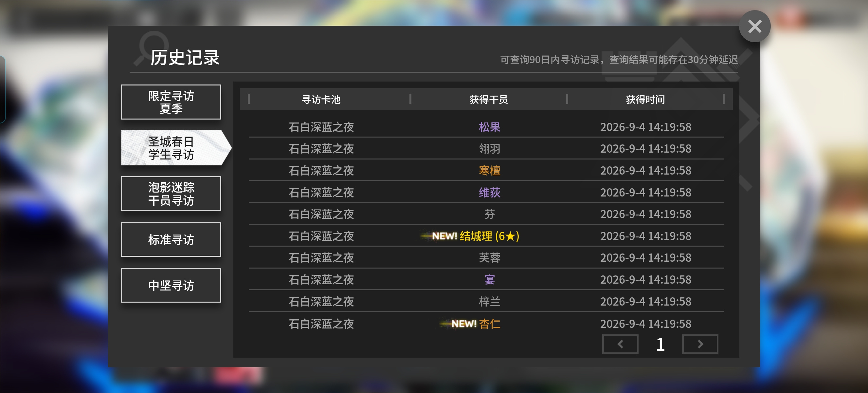
Task: Select operator 维荻 in the records
Action: pos(490,193)
